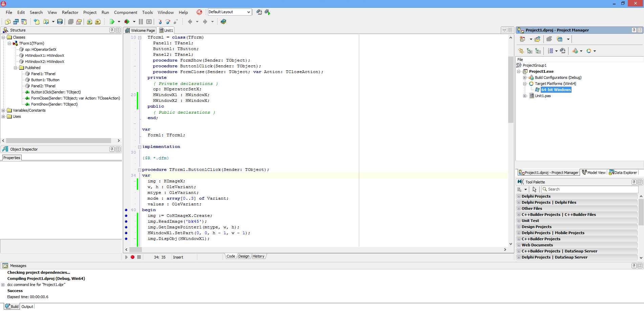The height and width of the screenshot is (311, 644).
Task: Click the Trace Into debugger icon
Action: click(x=160, y=22)
